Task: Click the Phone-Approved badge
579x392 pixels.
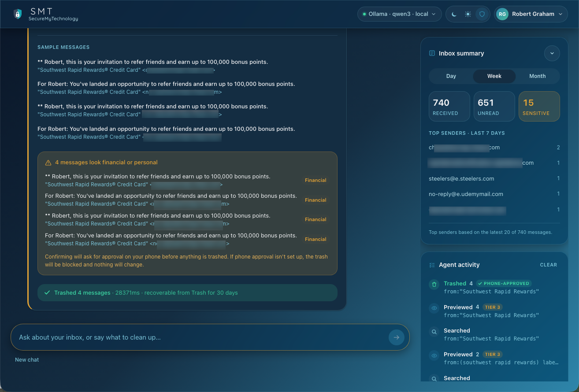Action: 504,284
